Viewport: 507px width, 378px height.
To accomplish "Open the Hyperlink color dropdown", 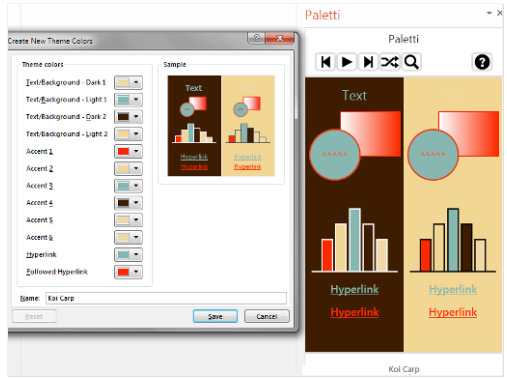I will coord(136,255).
